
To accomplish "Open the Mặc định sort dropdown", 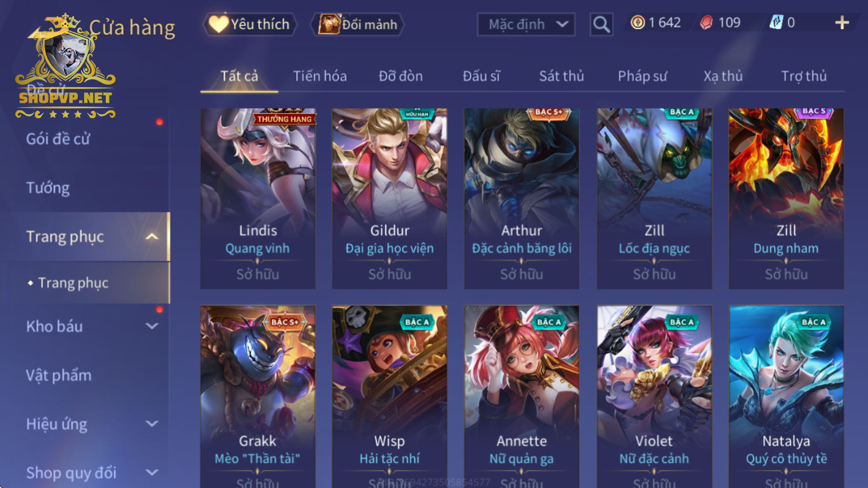I will pos(526,24).
